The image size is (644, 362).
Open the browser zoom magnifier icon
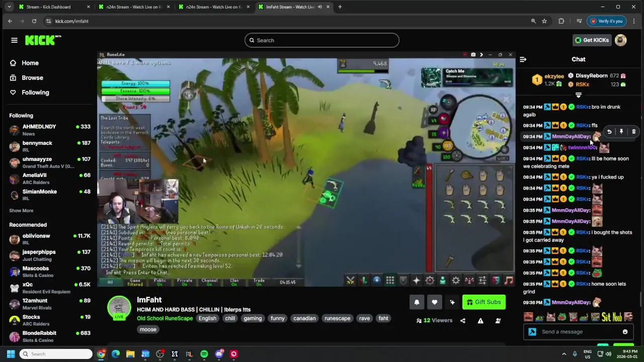(533, 21)
